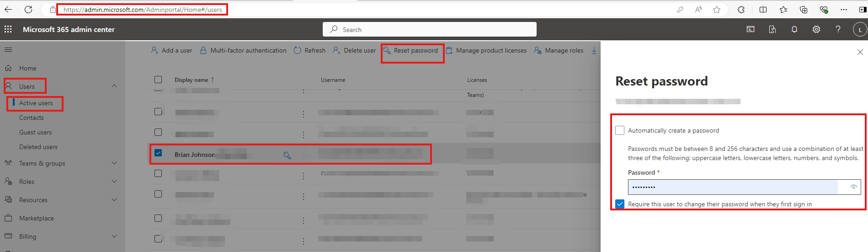Viewport: 868px width, 252px height.
Task: Click the Password input field
Action: coord(744,187)
